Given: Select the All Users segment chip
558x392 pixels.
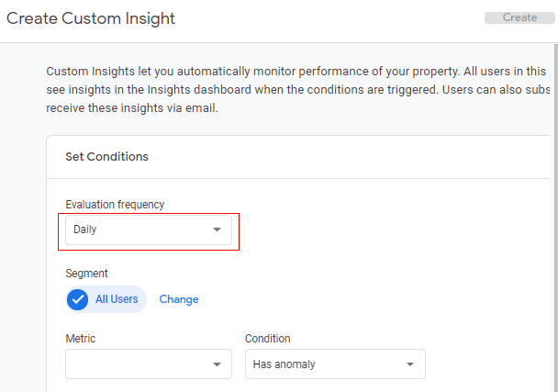Looking at the screenshot, I should point(106,299).
